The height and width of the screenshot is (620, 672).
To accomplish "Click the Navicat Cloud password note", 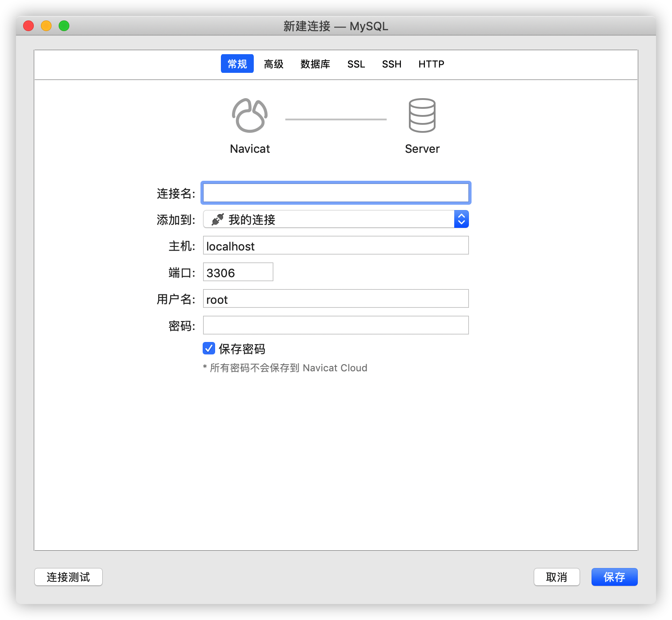I will (x=285, y=368).
